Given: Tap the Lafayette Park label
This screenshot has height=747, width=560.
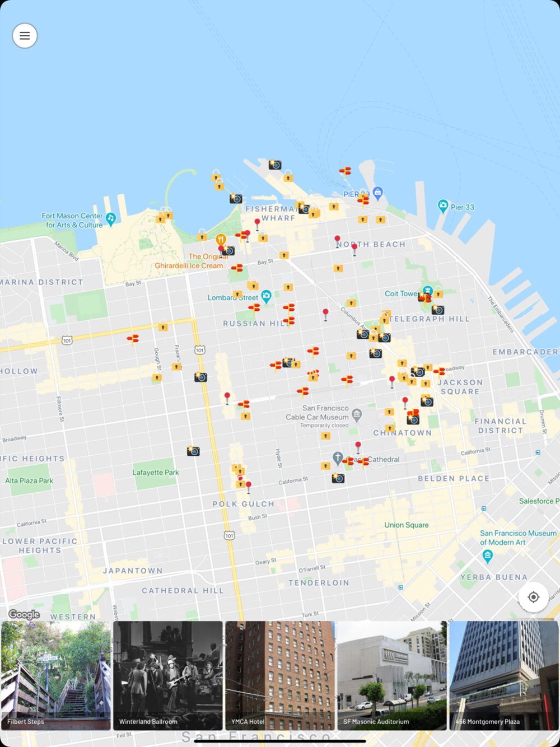Looking at the screenshot, I should coord(156,473).
